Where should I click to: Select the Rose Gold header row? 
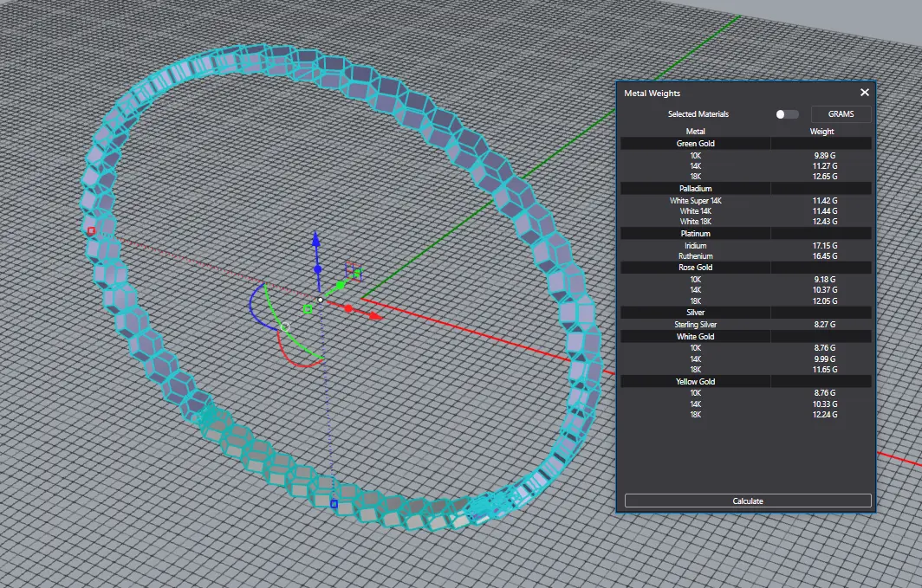coord(745,268)
